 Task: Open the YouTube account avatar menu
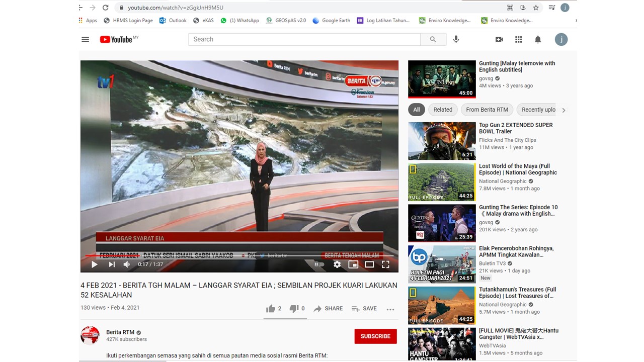pos(561,40)
